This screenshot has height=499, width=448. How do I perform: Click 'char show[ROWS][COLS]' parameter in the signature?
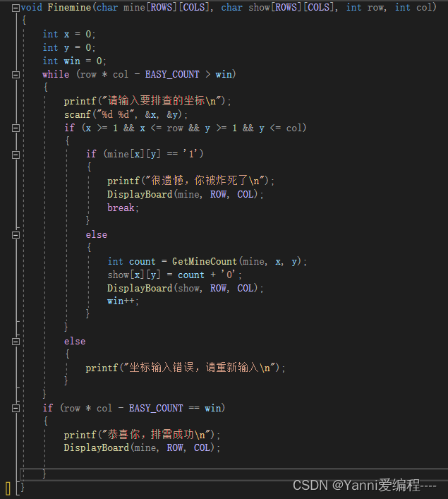[x=277, y=7]
